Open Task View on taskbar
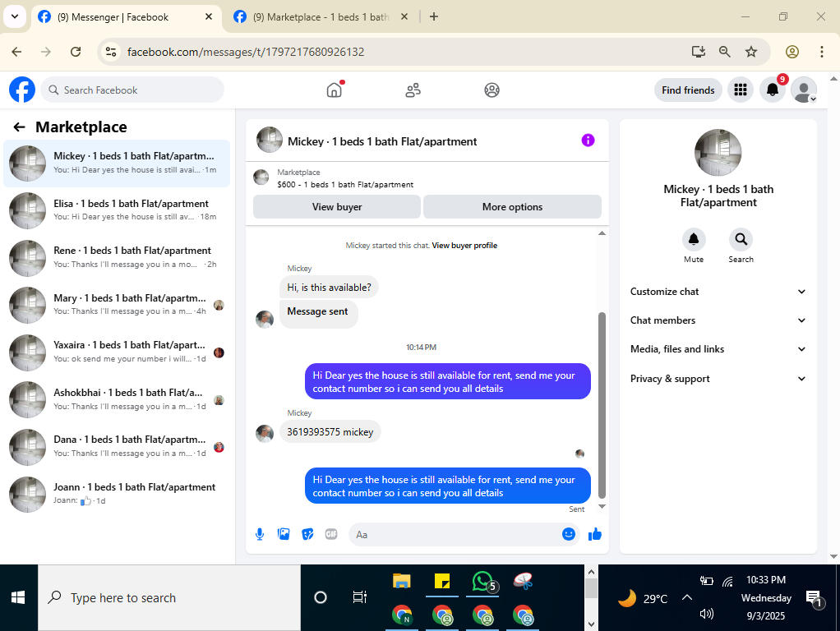Screen dimensions: 840x631 coord(359,597)
